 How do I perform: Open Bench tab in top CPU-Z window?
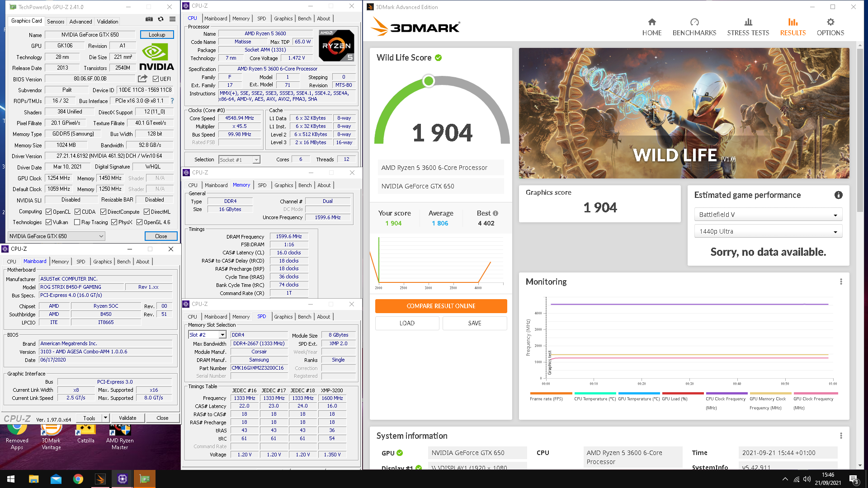(304, 19)
